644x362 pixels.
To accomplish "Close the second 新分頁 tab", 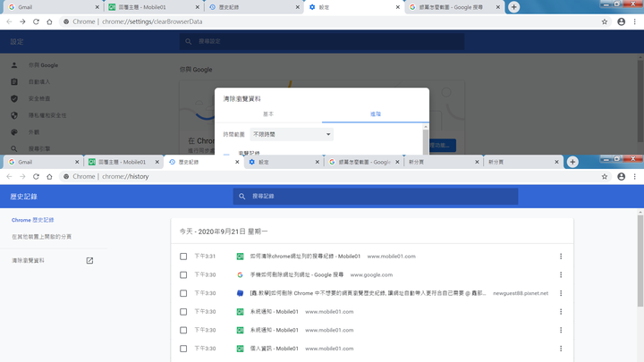I will tap(556, 162).
